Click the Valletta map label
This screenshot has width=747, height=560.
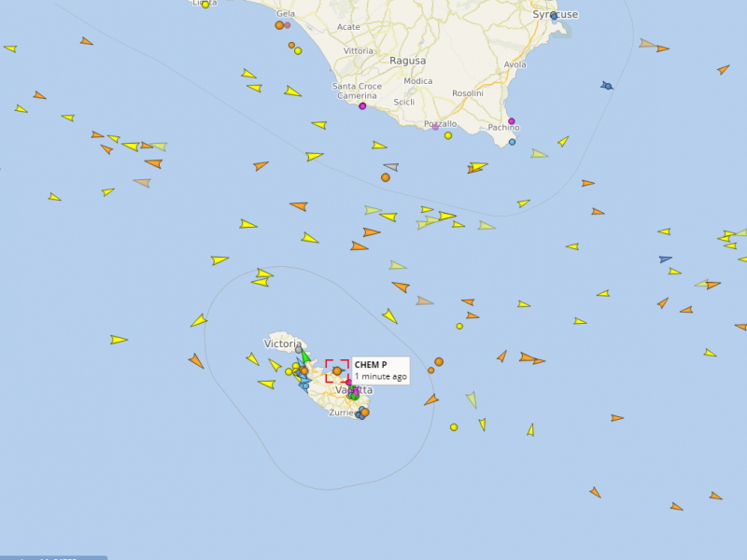tap(354, 390)
